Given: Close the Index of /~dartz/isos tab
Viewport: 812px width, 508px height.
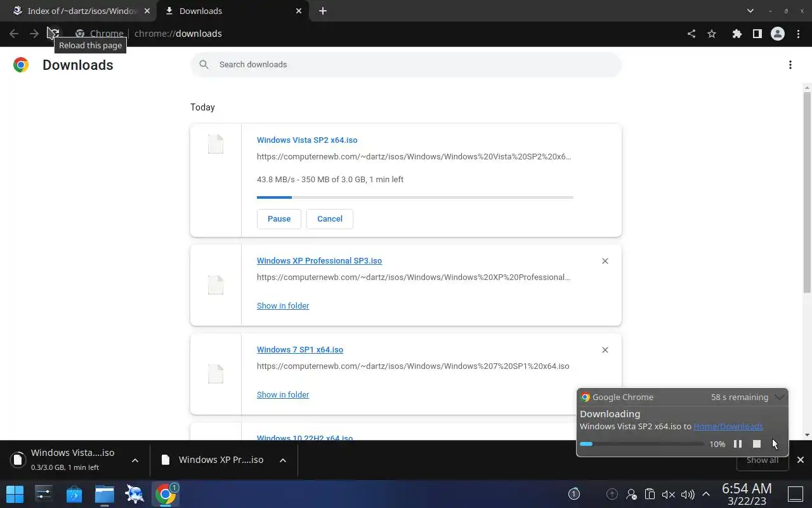Looking at the screenshot, I should point(147,11).
